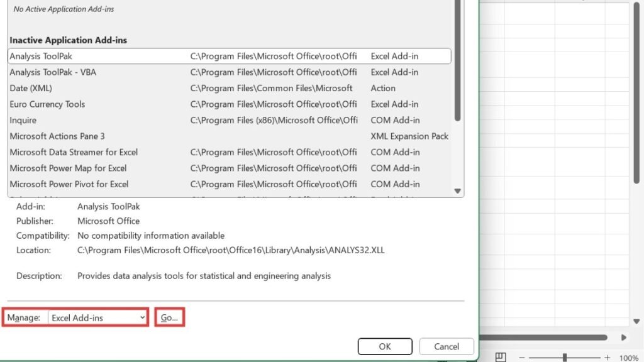Viewport: 644px width, 362px height.
Task: Click the sheet scroll-right arrow icon
Action: 624,337
